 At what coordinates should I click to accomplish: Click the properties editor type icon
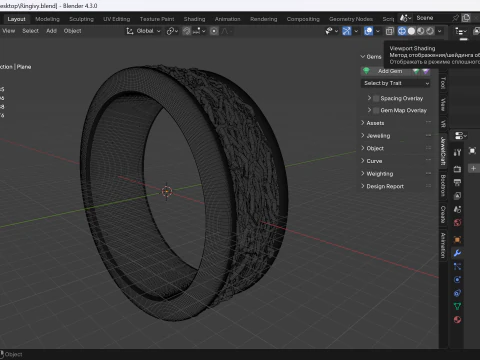click(x=461, y=136)
